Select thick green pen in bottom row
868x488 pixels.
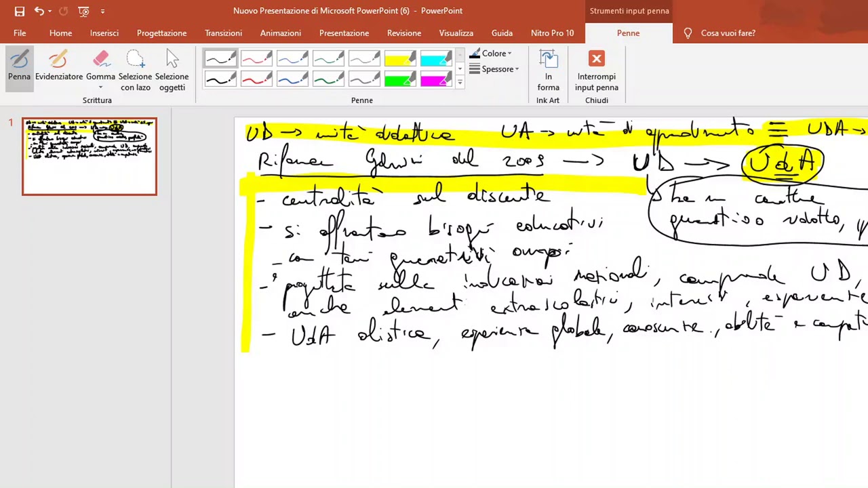point(328,79)
